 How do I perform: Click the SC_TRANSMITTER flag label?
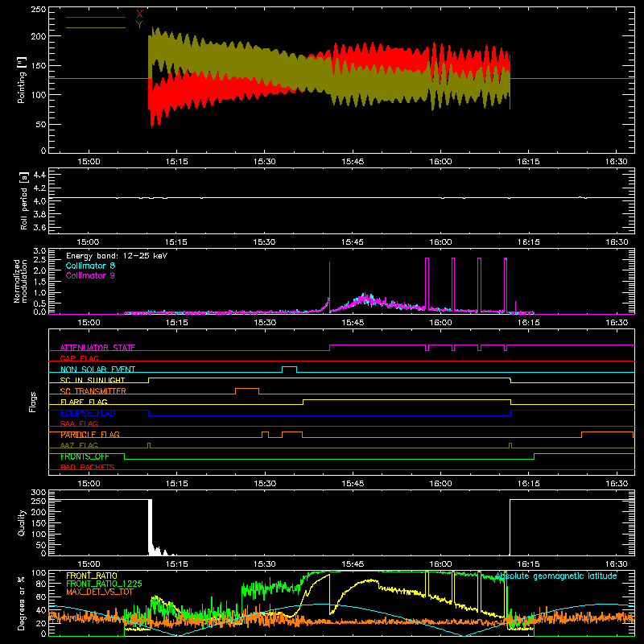pos(93,390)
